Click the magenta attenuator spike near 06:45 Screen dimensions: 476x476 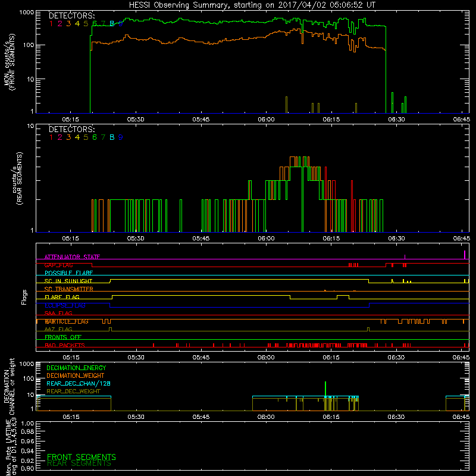(x=465, y=255)
